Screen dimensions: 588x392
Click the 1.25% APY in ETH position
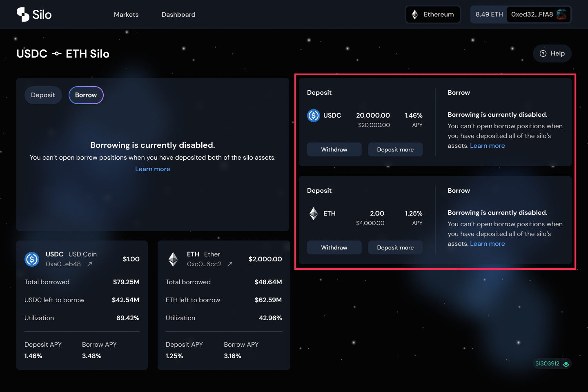414,214
